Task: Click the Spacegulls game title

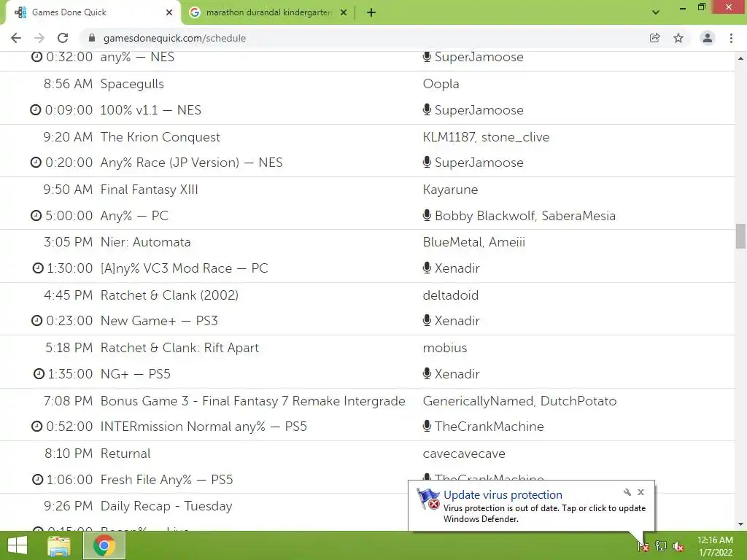Action: [132, 84]
